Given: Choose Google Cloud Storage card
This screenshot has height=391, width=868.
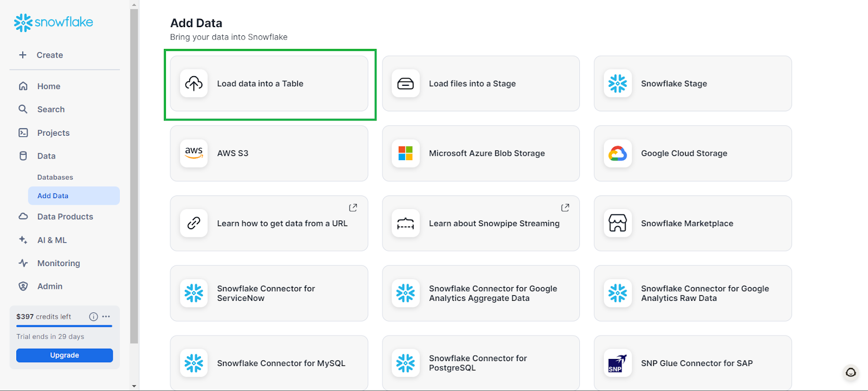Looking at the screenshot, I should coord(693,153).
